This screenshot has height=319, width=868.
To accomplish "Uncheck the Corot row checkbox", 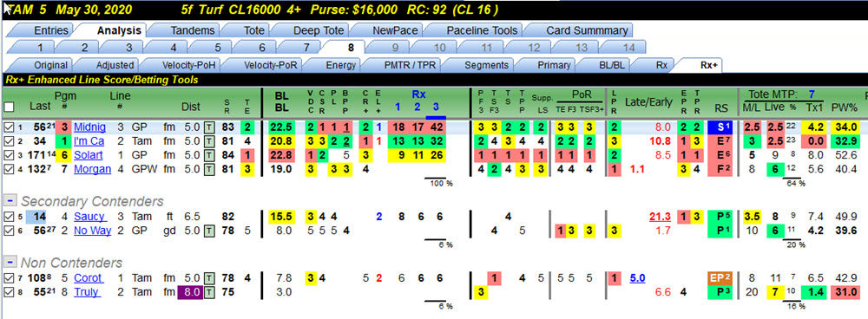I will coord(9,277).
